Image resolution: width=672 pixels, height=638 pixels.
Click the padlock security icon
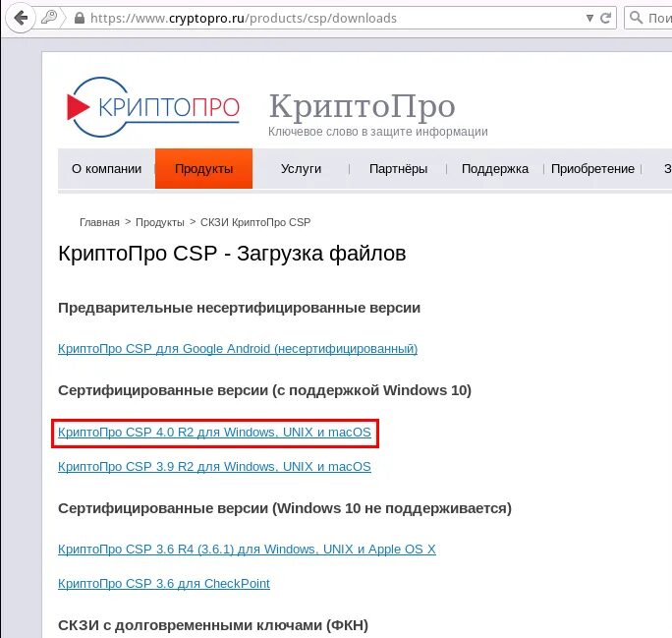point(80,18)
